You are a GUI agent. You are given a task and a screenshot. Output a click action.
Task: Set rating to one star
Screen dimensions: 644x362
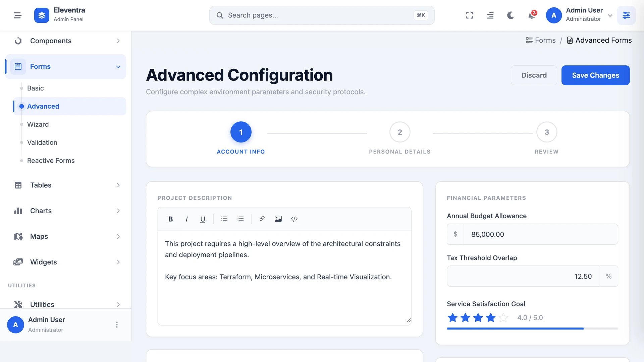point(452,317)
